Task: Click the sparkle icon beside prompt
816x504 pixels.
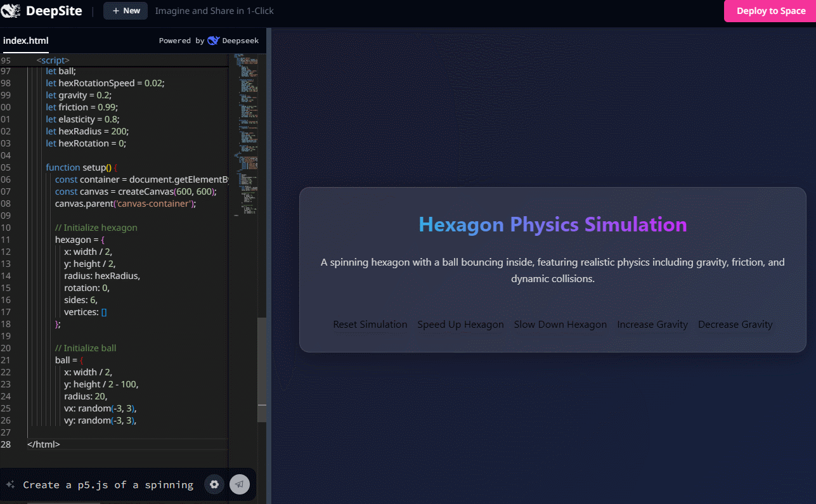Action: pos(10,485)
